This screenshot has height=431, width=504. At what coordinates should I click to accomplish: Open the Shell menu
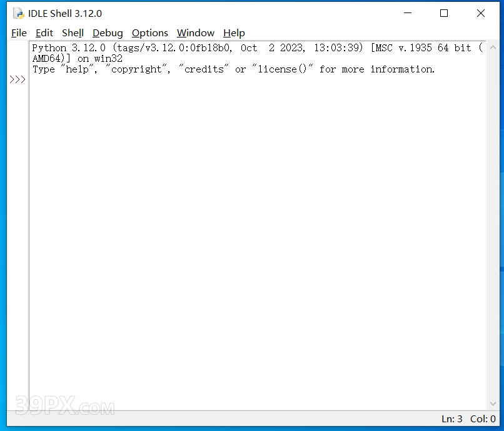pos(73,32)
